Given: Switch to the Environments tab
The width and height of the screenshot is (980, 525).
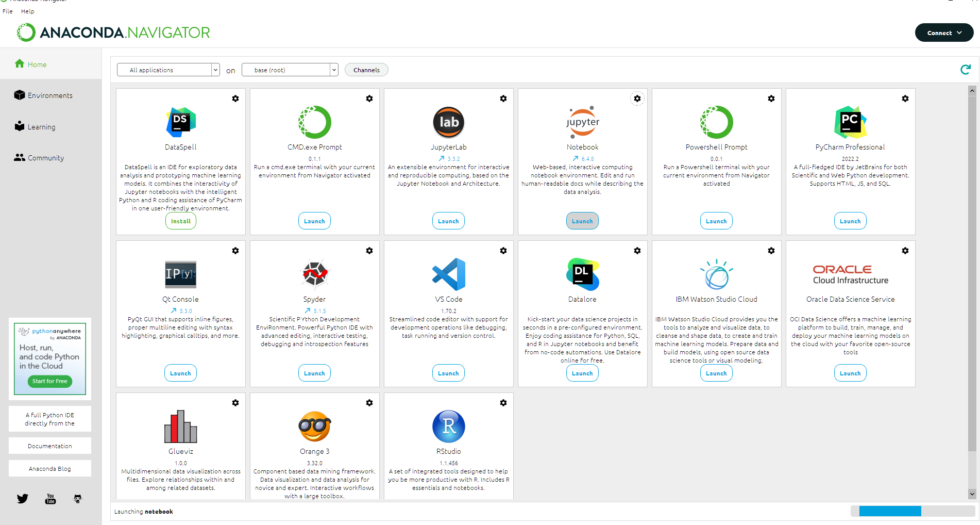Looking at the screenshot, I should [x=50, y=95].
